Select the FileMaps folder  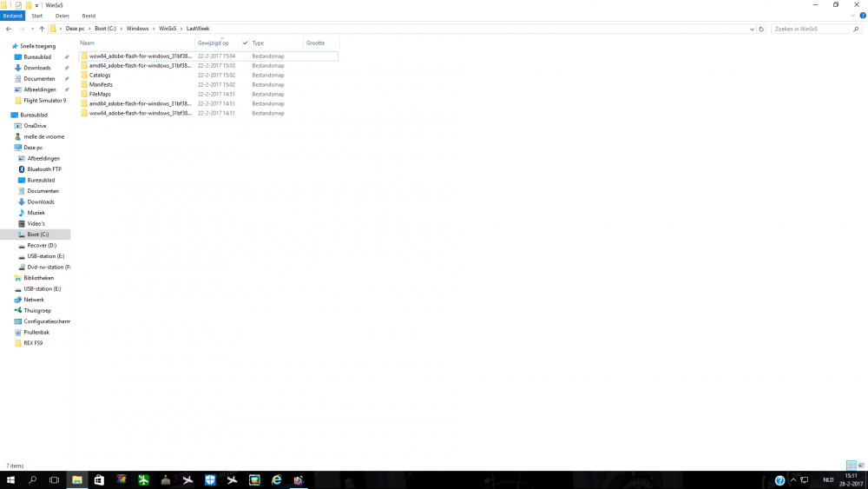coord(208,94)
